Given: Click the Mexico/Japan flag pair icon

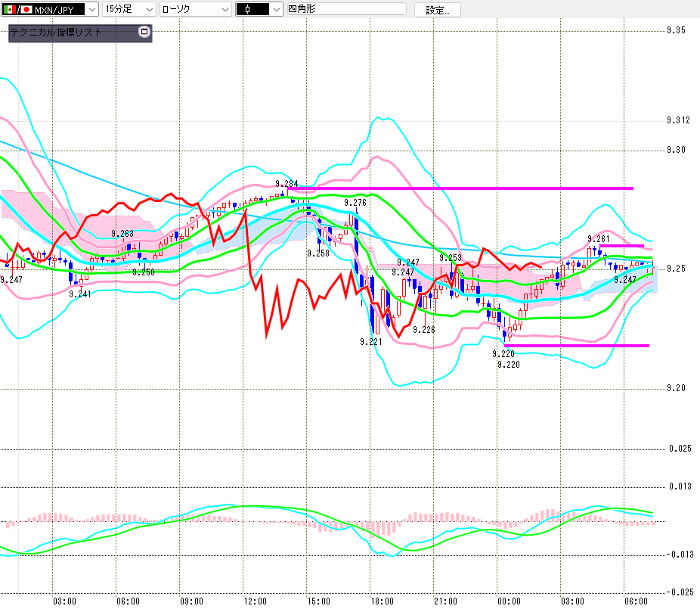Looking at the screenshot, I should pos(18,9).
